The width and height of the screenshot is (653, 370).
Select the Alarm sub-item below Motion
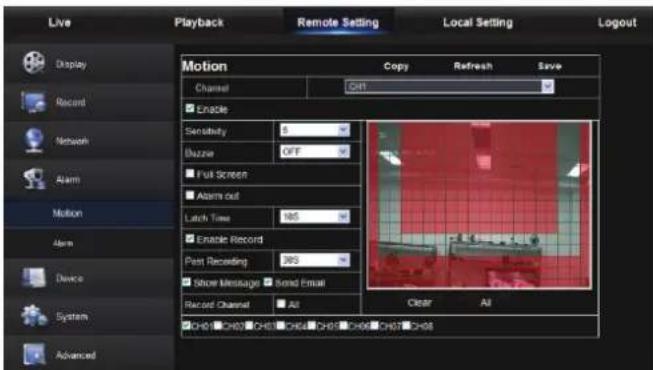pos(63,243)
